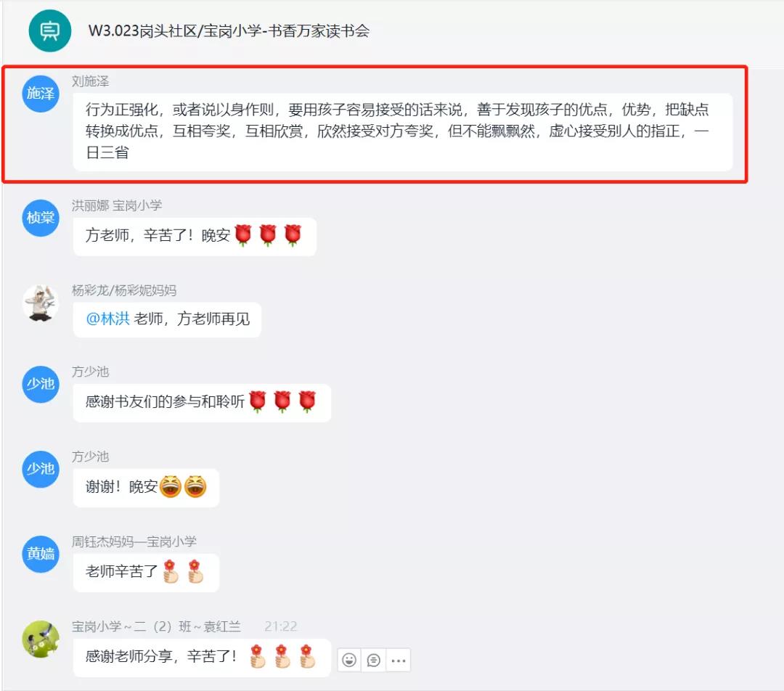This screenshot has width=784, height=691.
Task: Open more options for last message
Action: [399, 660]
